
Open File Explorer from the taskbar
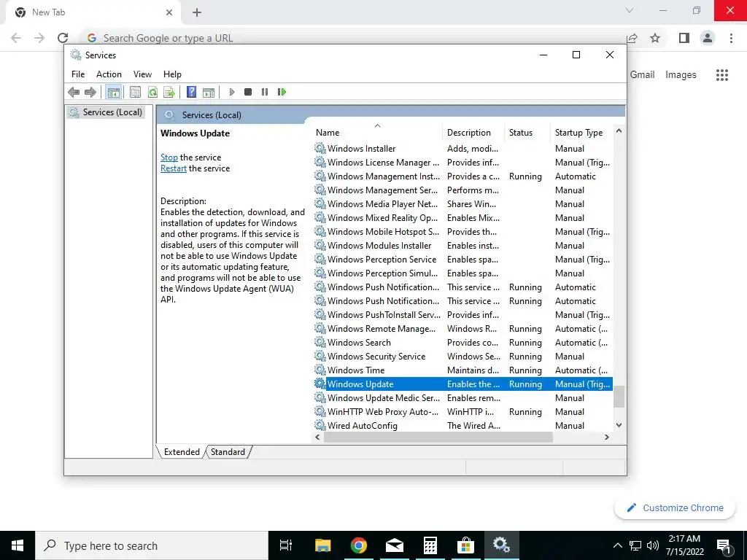pos(323,545)
